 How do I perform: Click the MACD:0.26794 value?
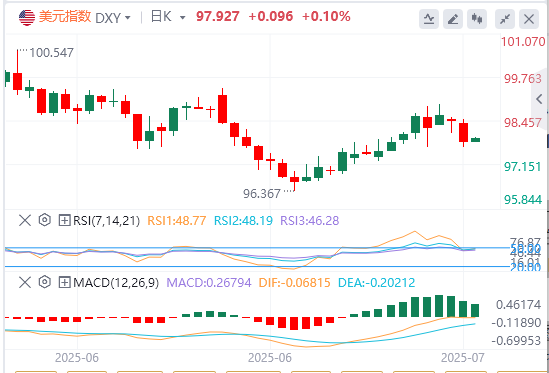click(x=209, y=282)
